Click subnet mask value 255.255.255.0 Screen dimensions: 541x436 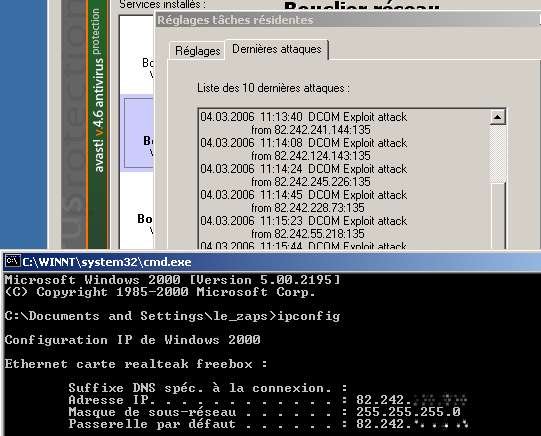click(x=408, y=412)
